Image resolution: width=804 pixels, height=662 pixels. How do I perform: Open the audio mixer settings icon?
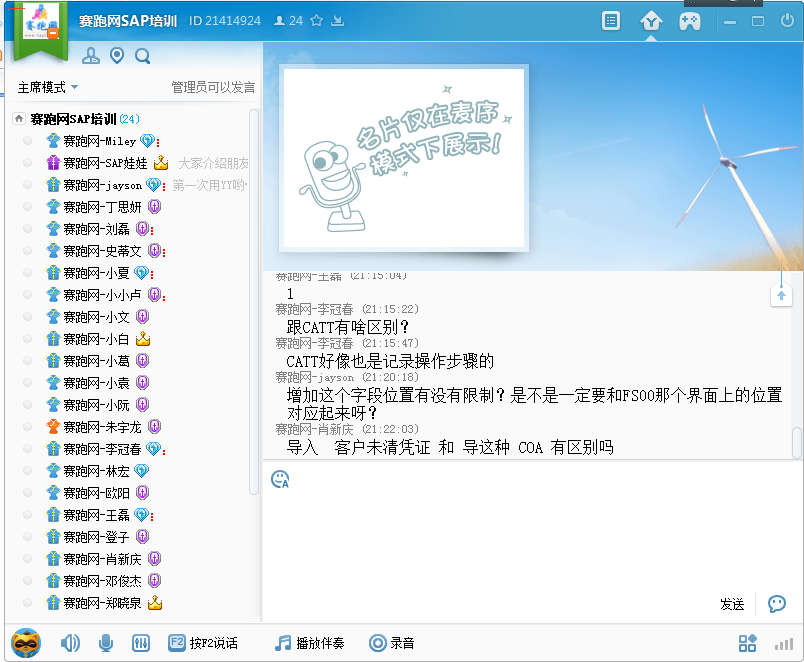click(x=140, y=643)
